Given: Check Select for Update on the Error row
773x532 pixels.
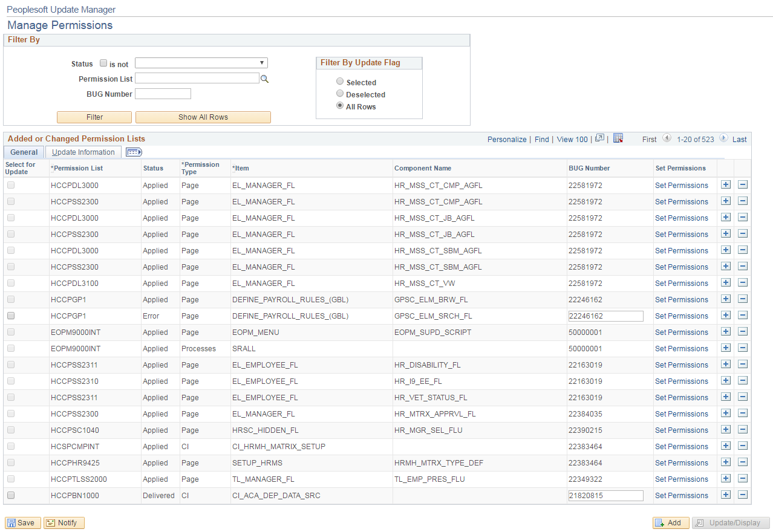Looking at the screenshot, I should [x=12, y=316].
